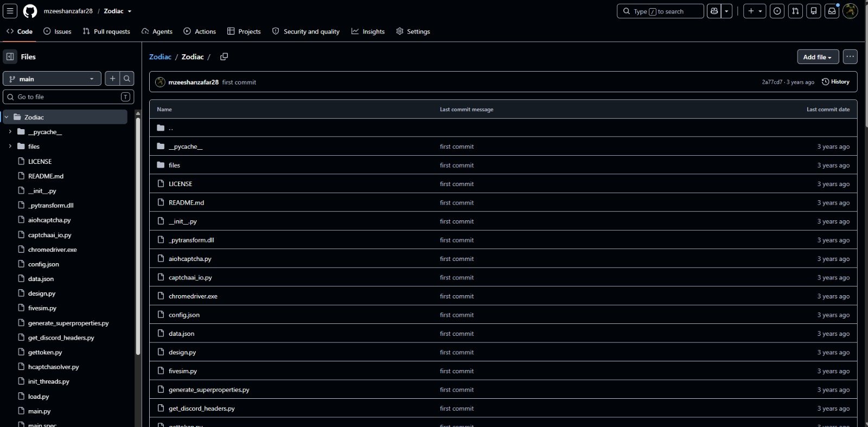
Task: Open _pytransform.dll in the file table
Action: pyautogui.click(x=191, y=240)
